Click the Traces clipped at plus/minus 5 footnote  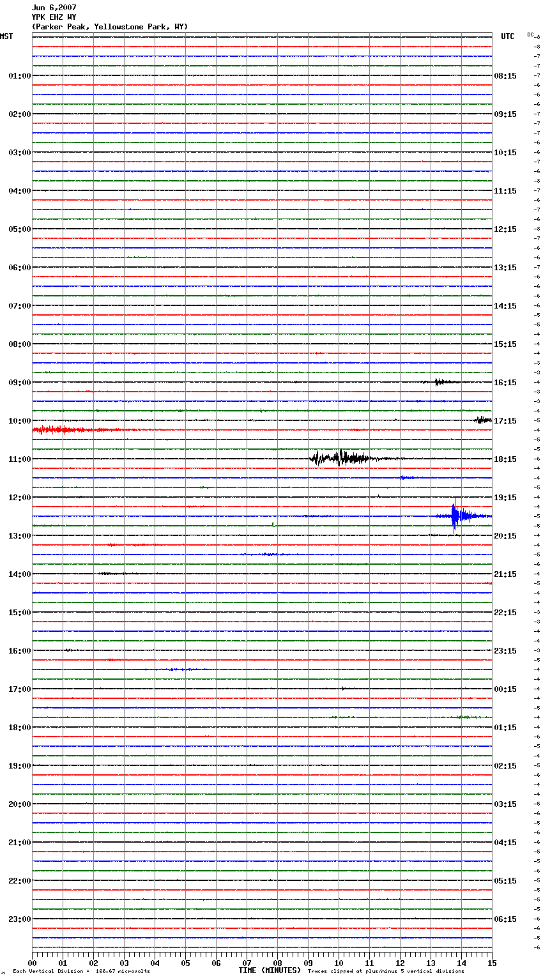pos(386,972)
